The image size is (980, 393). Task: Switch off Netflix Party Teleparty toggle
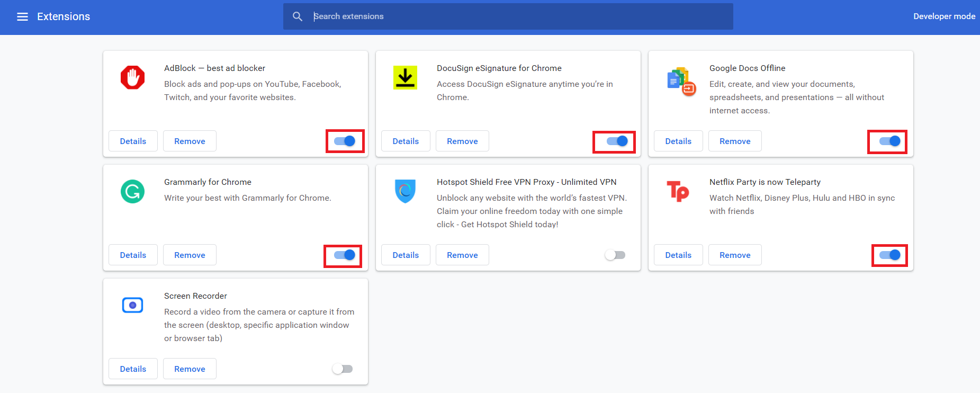tap(890, 255)
